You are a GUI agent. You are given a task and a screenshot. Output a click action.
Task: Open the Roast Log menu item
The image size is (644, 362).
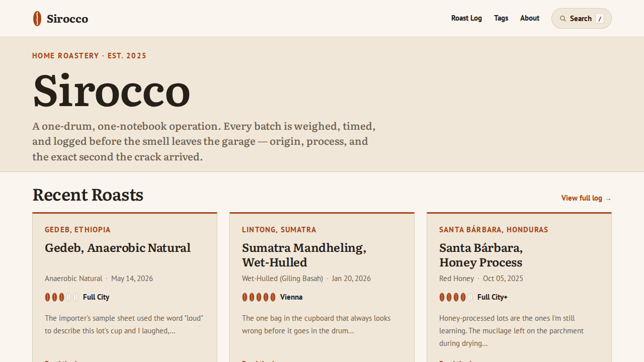tap(466, 18)
